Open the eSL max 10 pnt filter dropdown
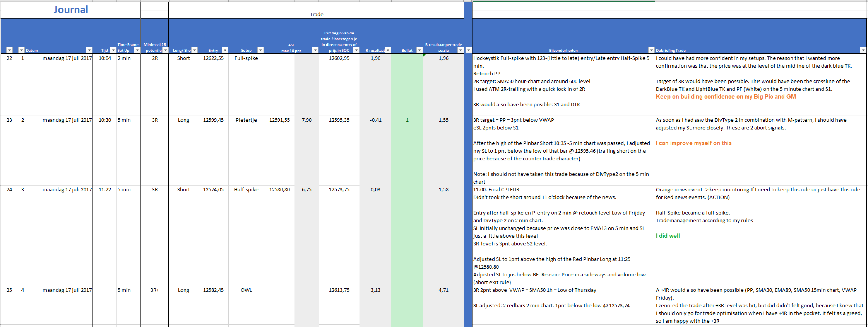This screenshot has height=327, width=868. 315,50
